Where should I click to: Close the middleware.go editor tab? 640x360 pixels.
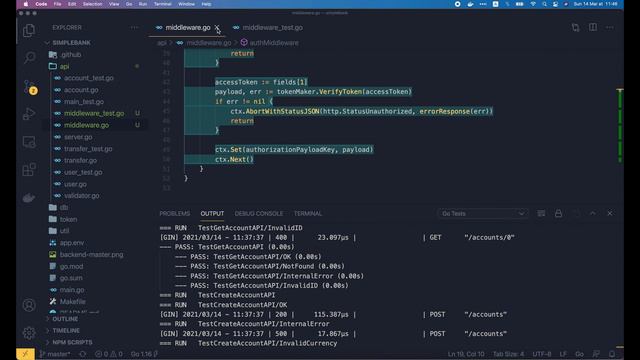(217, 28)
